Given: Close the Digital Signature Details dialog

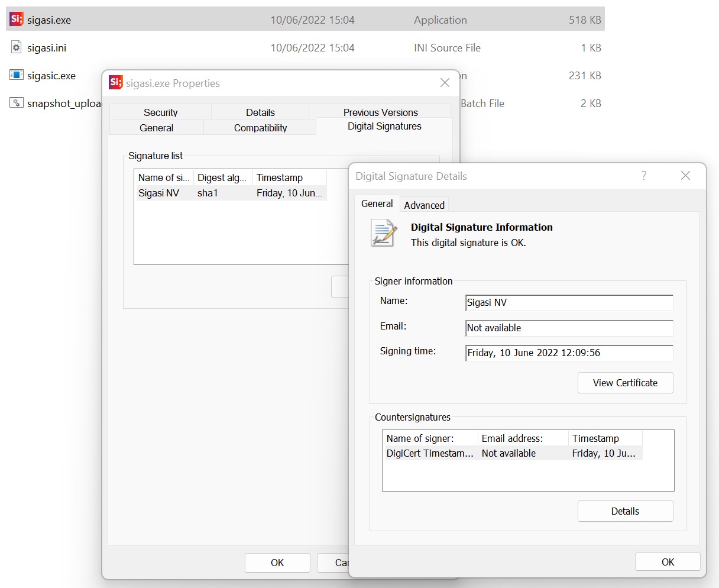Looking at the screenshot, I should point(685,176).
